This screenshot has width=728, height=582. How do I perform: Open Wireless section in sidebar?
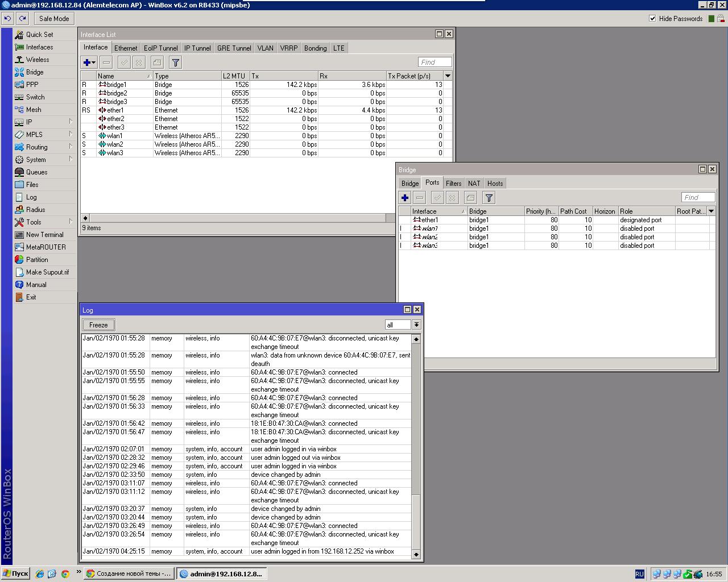tap(38, 60)
